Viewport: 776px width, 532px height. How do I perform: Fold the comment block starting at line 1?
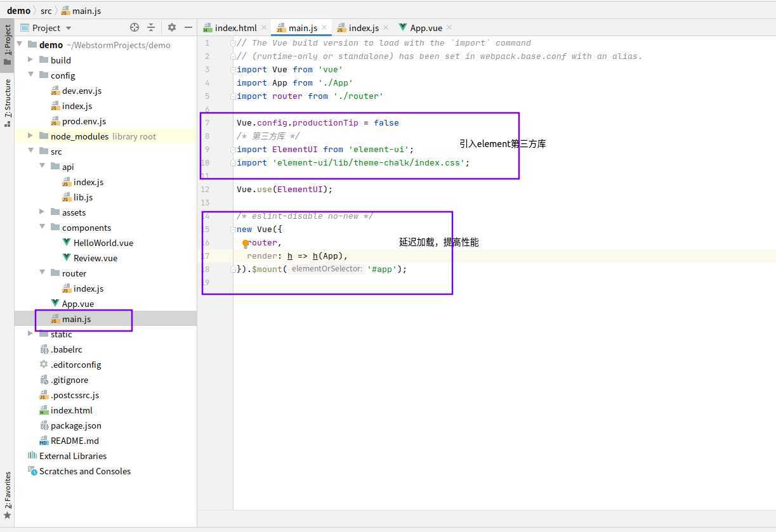233,43
